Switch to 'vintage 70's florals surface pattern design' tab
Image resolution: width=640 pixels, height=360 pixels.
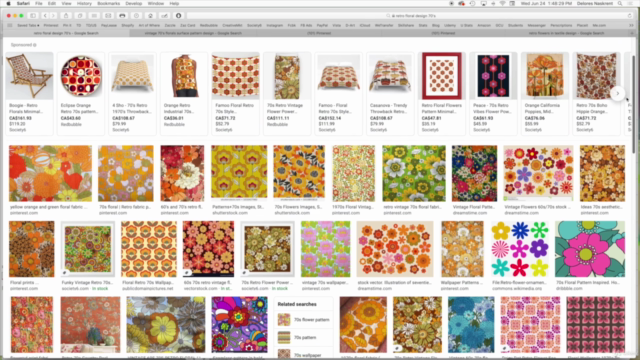point(193,33)
